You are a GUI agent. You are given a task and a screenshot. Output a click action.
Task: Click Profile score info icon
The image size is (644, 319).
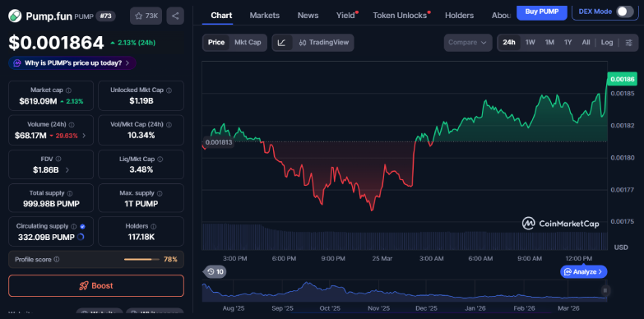tap(57, 260)
